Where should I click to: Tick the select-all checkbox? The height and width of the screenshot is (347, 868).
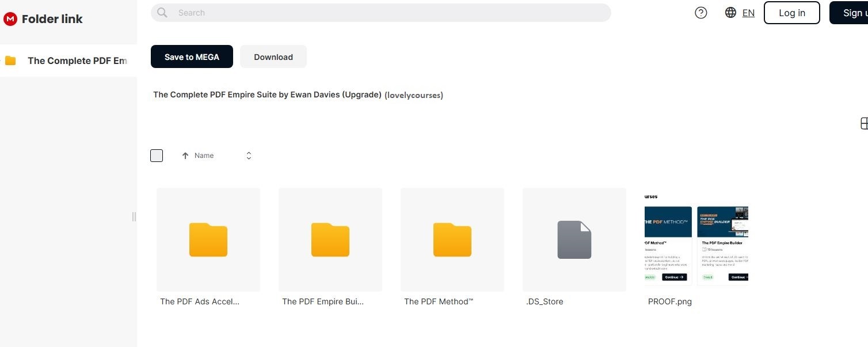[x=157, y=156]
